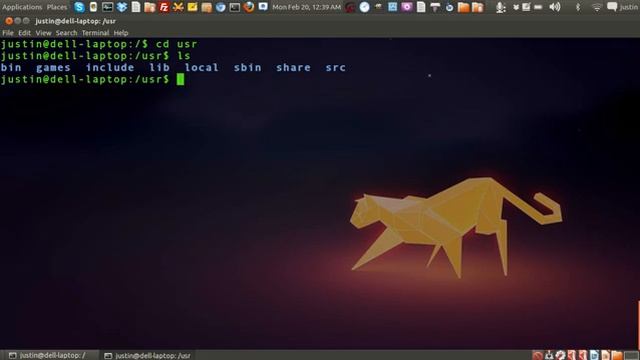This screenshot has height=360, width=640.
Task: Click 'games' in the ls output
Action: 53,68
